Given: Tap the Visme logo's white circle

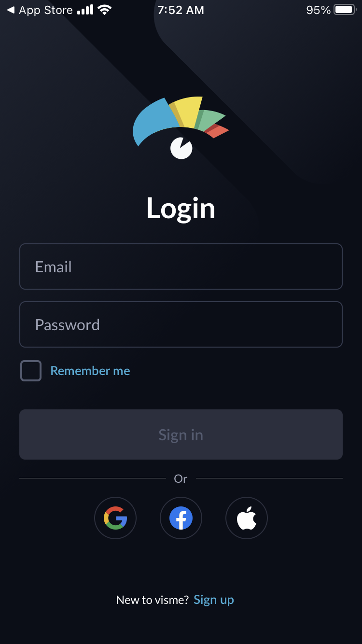Looking at the screenshot, I should (181, 148).
